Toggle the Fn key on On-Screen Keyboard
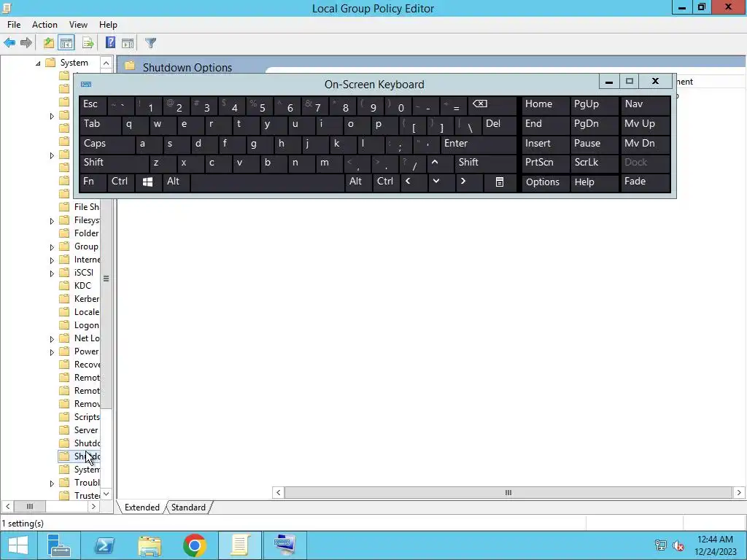 coord(93,182)
